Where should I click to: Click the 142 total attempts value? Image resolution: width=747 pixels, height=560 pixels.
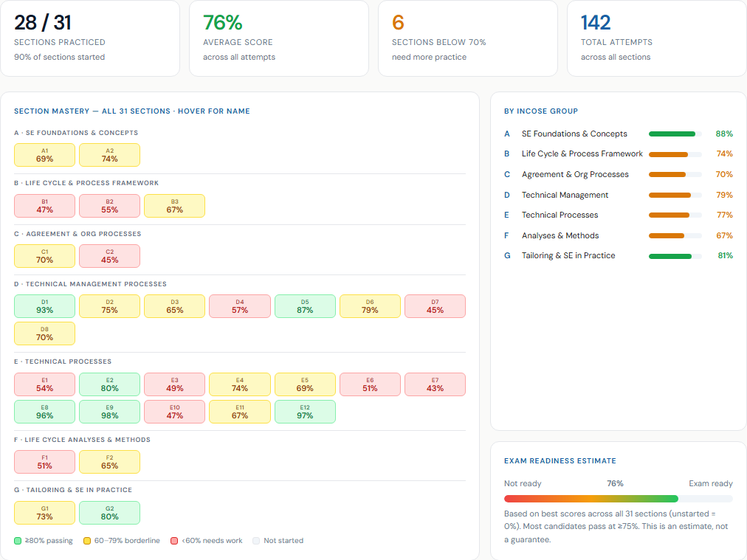[596, 22]
